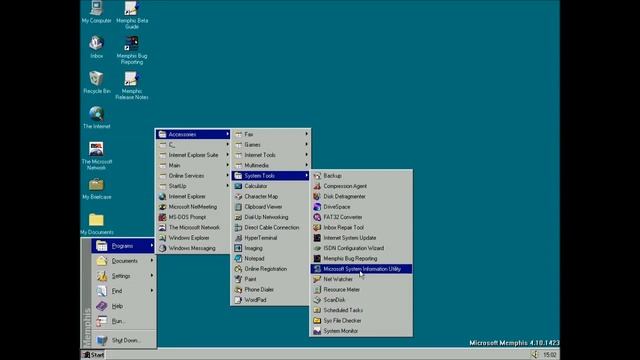Open The Microsoft Network in Programs menu

(x=193, y=227)
